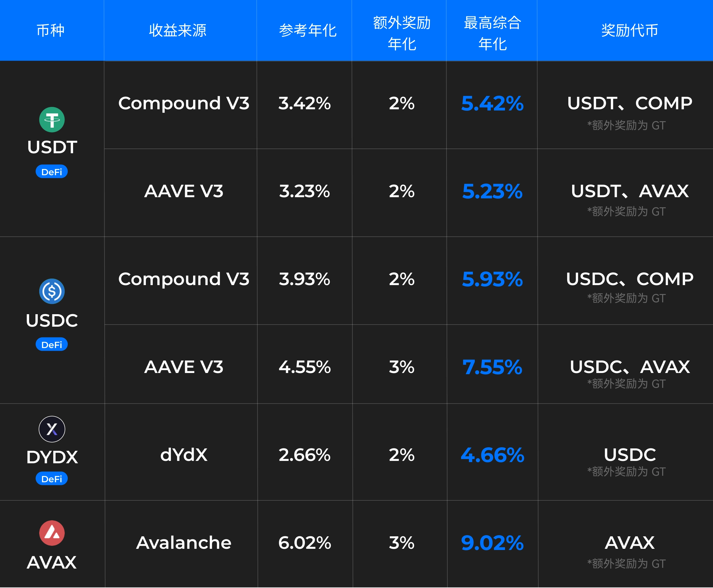The image size is (713, 588).
Task: Click the 奖励代币 column header
Action: coord(630,31)
